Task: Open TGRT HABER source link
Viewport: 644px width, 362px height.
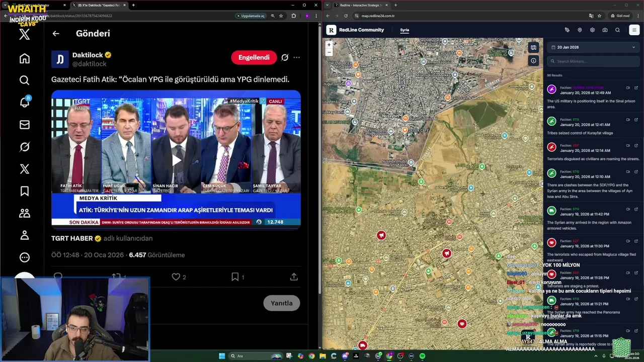Action: click(72, 238)
